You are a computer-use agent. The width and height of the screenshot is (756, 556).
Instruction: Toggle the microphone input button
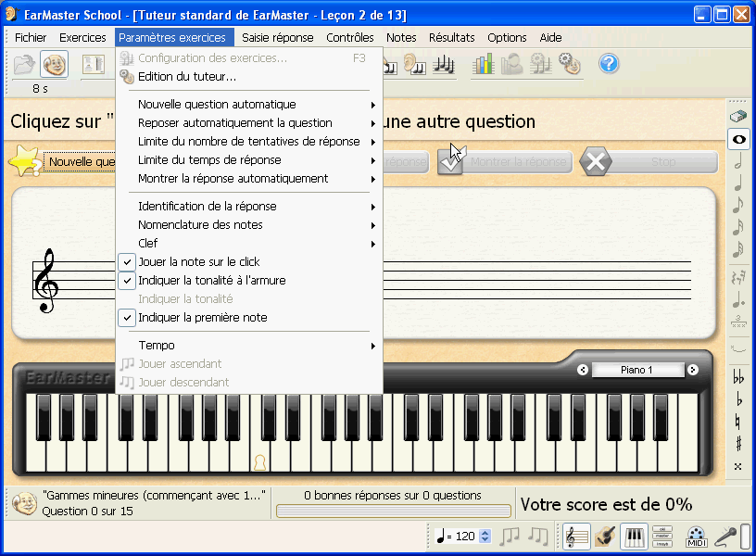coord(725,537)
